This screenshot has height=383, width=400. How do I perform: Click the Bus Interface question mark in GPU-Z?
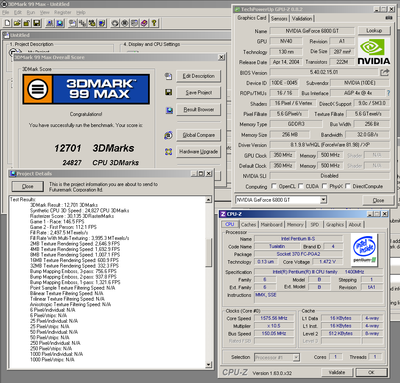click(x=388, y=93)
